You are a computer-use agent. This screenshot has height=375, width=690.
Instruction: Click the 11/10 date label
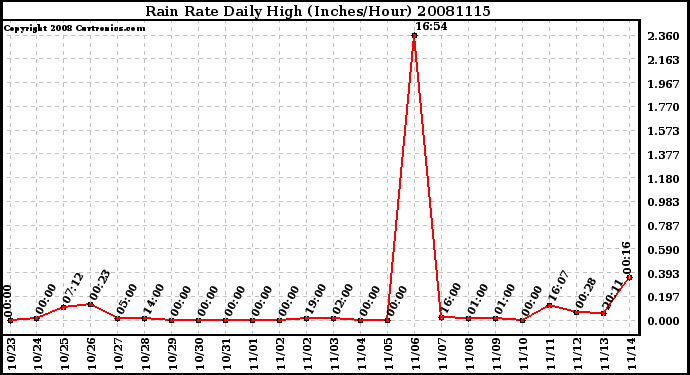click(524, 353)
